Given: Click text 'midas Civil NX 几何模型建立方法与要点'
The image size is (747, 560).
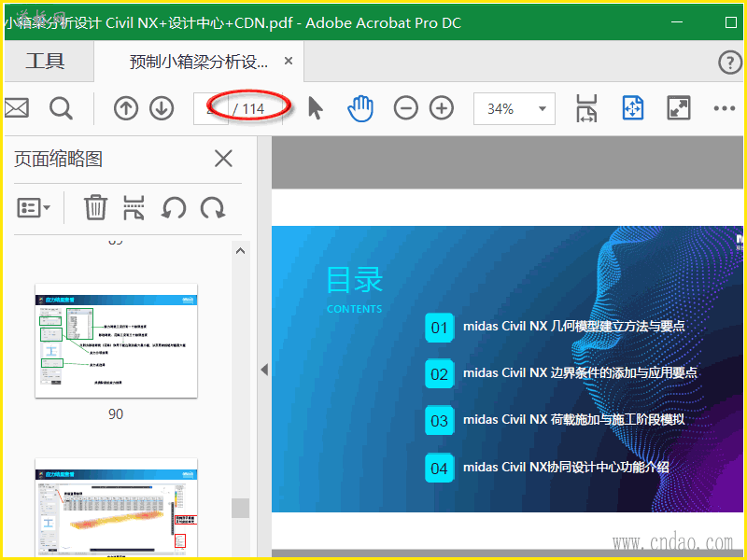Looking at the screenshot, I should coord(574,326).
